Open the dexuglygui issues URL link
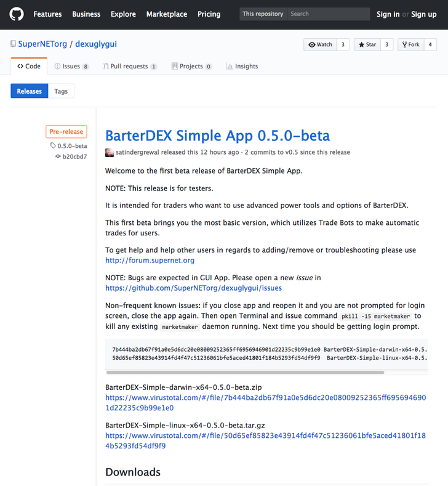 coord(193,288)
